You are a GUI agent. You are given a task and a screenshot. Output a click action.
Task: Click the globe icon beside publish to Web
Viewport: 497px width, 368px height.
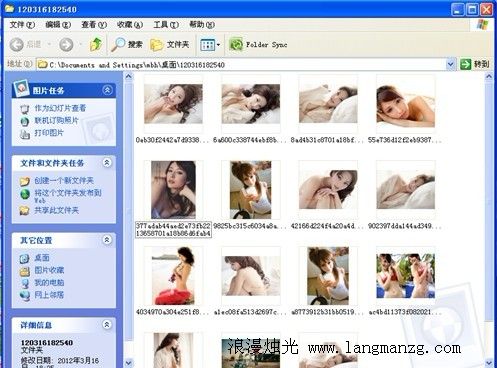point(25,194)
